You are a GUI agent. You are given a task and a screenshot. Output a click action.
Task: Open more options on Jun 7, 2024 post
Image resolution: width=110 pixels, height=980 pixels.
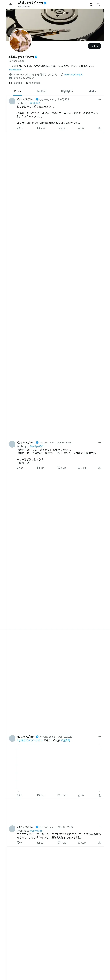[x=100, y=99]
